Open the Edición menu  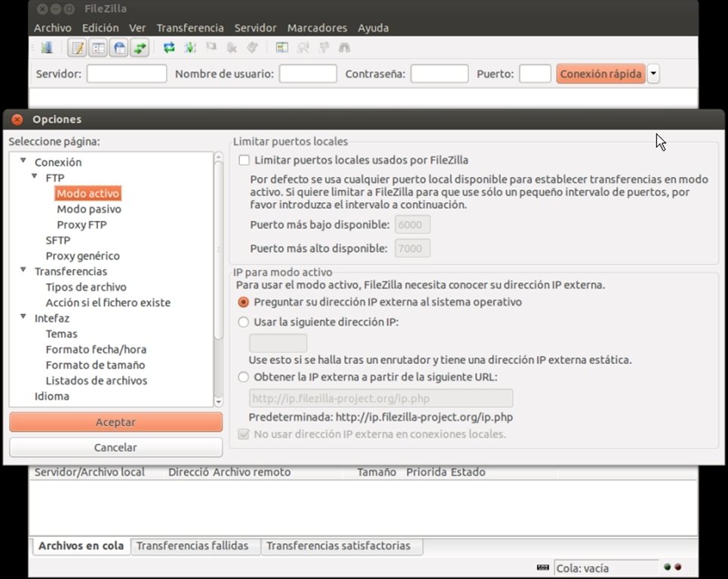click(x=100, y=28)
